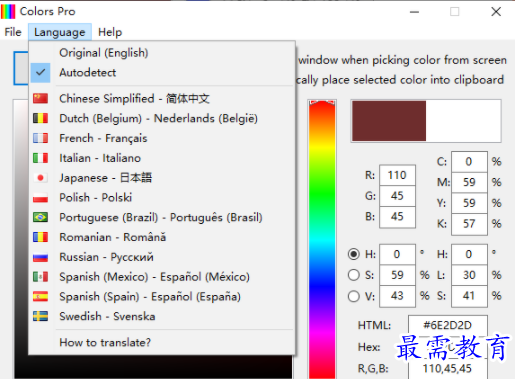Image resolution: width=518 pixels, height=379 pixels.
Task: Select the Japanese language entry
Action: pyautogui.click(x=162, y=178)
